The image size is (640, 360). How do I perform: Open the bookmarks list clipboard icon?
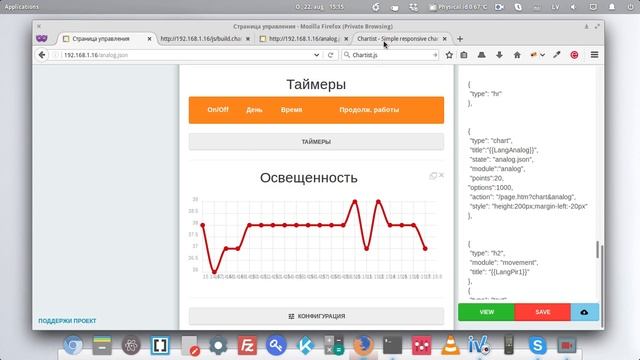click(464, 55)
